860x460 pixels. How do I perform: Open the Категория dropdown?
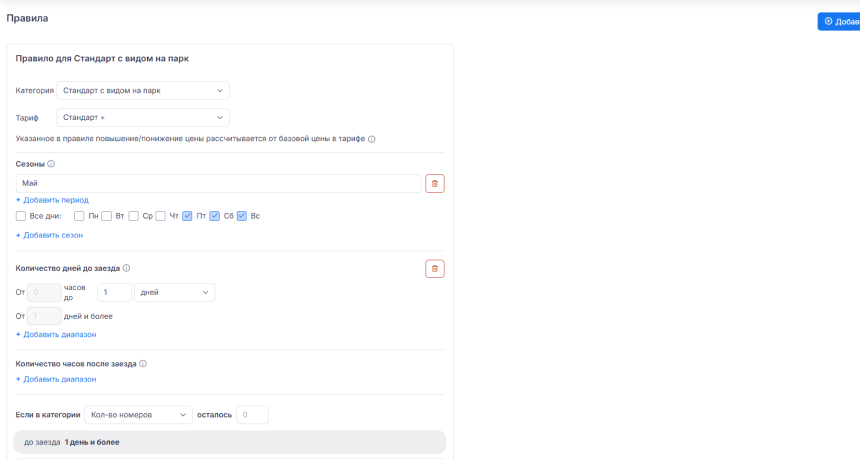(x=143, y=90)
